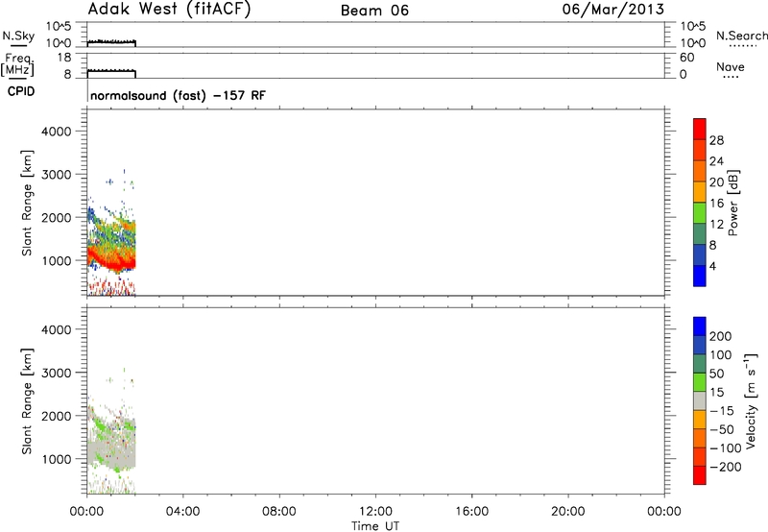Image resolution: width=768 pixels, height=532 pixels.
Task: Pick the bottom bright blue power segment
Action: pos(700,276)
